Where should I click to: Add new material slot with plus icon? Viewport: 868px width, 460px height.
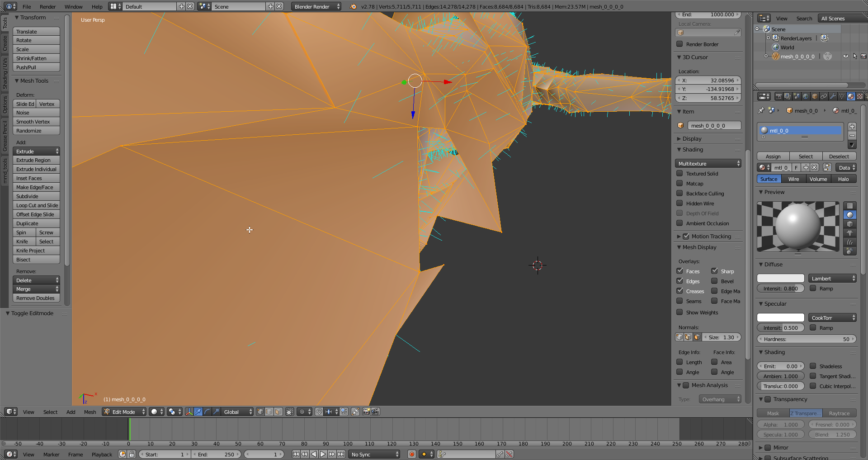pos(852,127)
